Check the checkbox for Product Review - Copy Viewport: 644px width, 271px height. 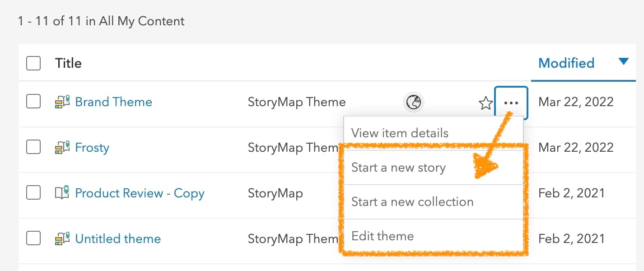pos(33,193)
